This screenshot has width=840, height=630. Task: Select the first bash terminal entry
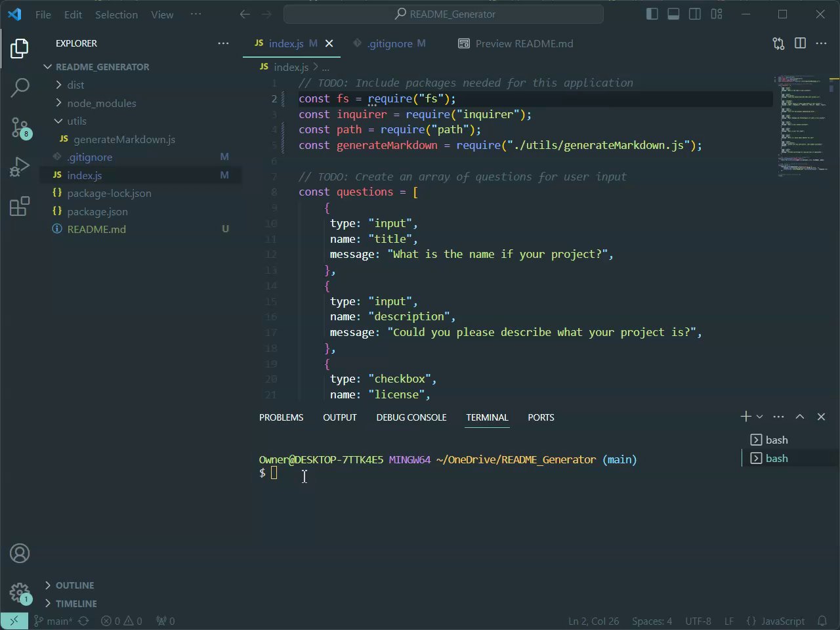790,440
